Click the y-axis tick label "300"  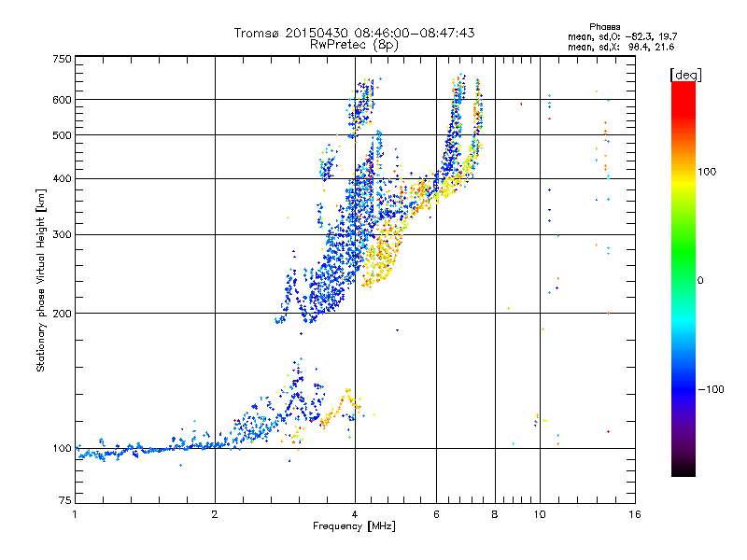(x=63, y=235)
